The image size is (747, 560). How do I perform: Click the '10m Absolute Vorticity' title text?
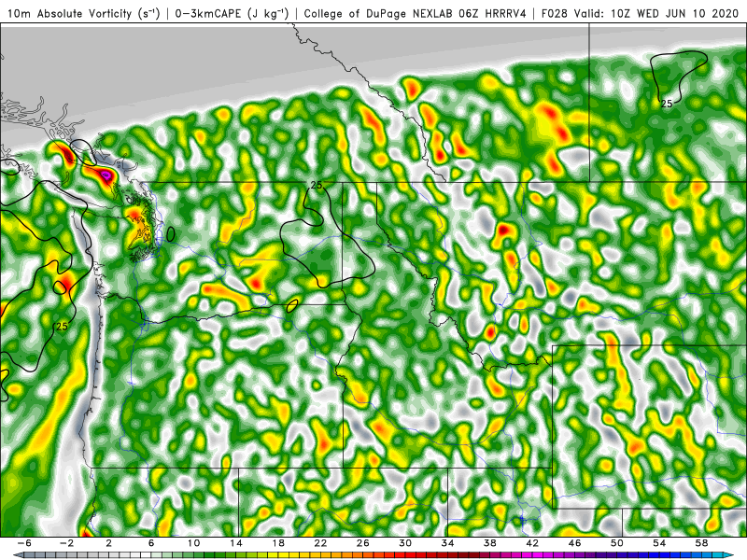click(69, 14)
